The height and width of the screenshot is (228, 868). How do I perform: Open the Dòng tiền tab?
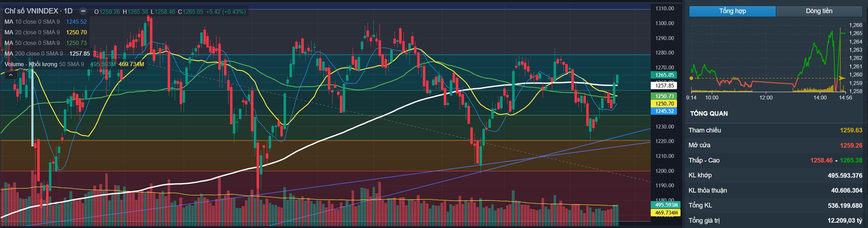(x=819, y=11)
